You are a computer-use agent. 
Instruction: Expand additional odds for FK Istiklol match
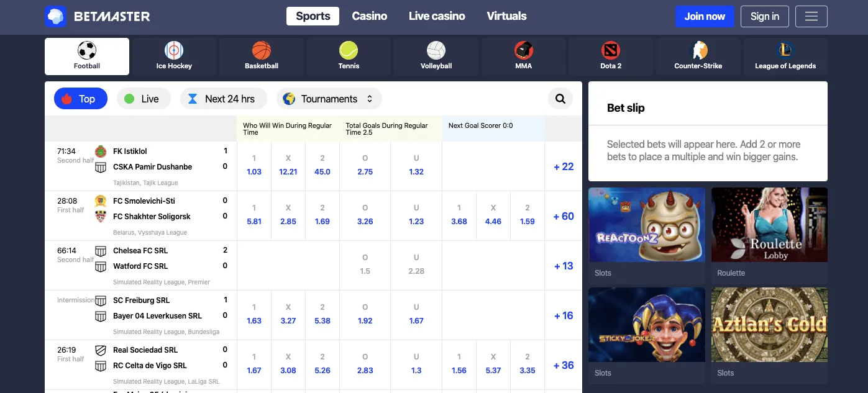pos(562,166)
